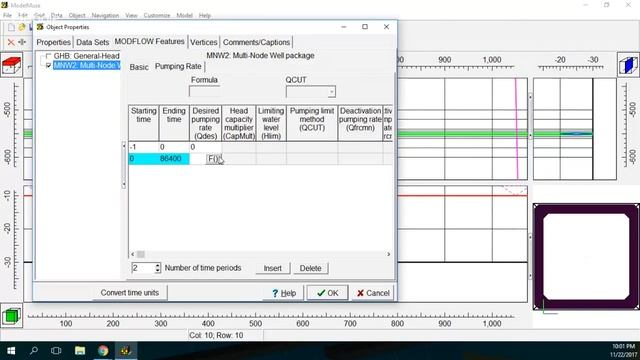Click the table's horizontal scrollbar left arrow
Screen dimensions: 640x360
tap(133, 254)
